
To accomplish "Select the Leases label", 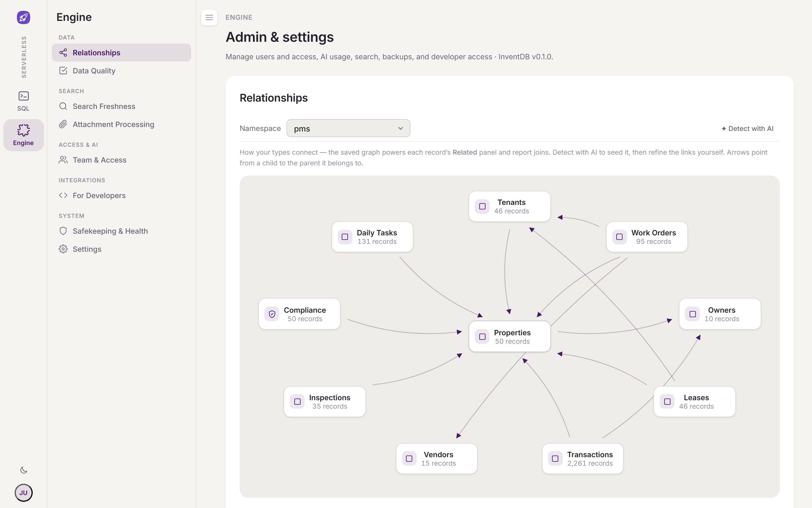I will click(696, 397).
